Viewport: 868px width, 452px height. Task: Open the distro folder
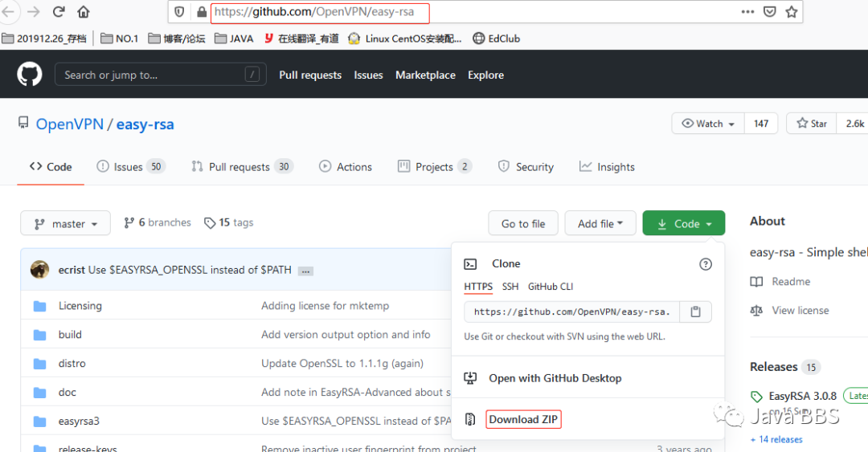(72, 364)
